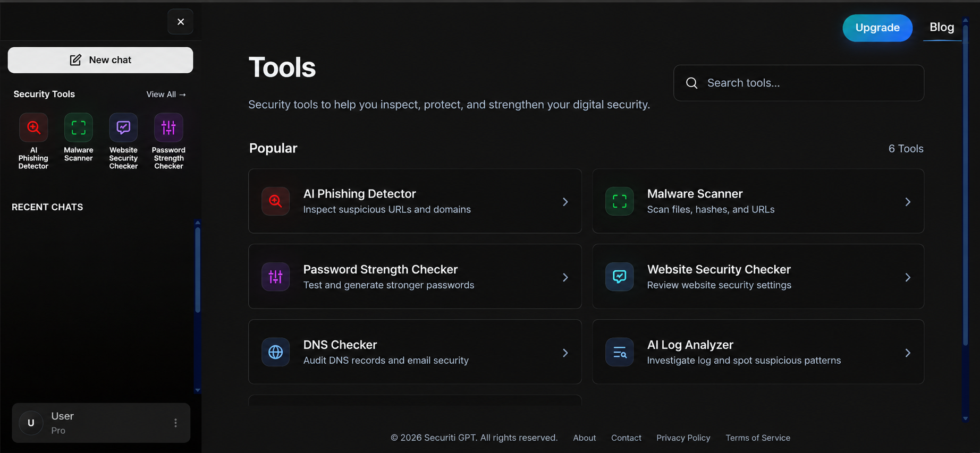This screenshot has height=453, width=980.
Task: Click the main page vertical scrollbar
Action: pyautogui.click(x=966, y=184)
